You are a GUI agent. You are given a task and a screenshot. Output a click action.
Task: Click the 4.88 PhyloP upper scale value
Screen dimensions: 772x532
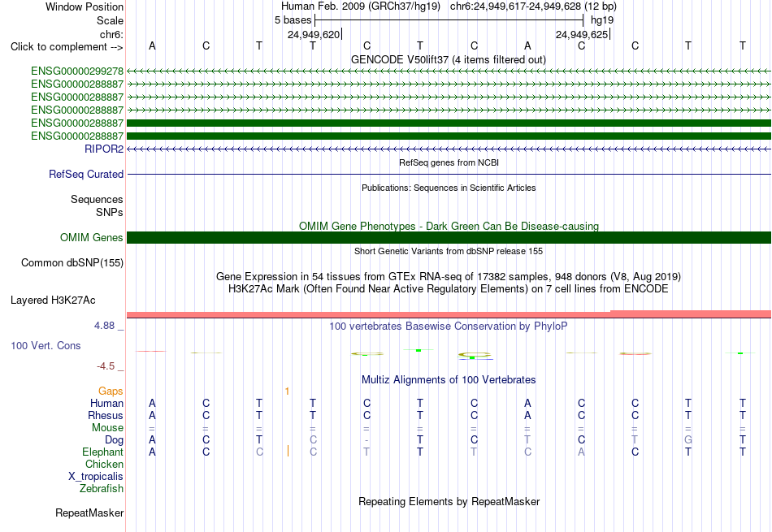pyautogui.click(x=104, y=326)
